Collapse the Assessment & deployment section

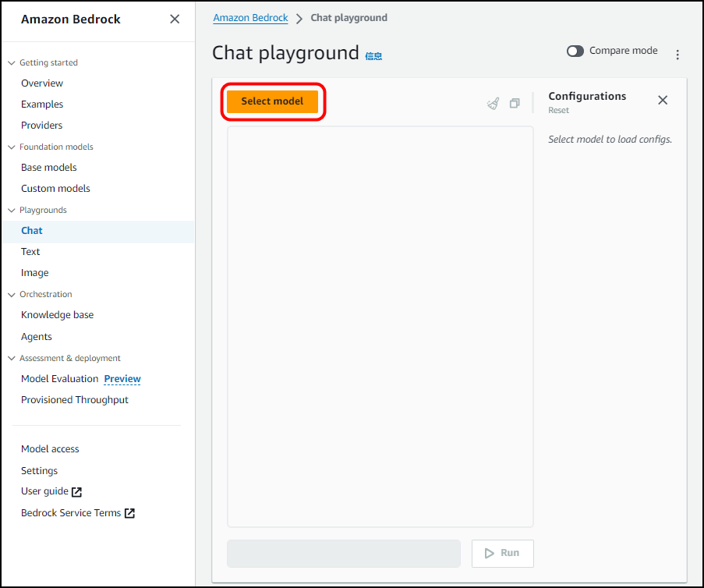point(12,359)
